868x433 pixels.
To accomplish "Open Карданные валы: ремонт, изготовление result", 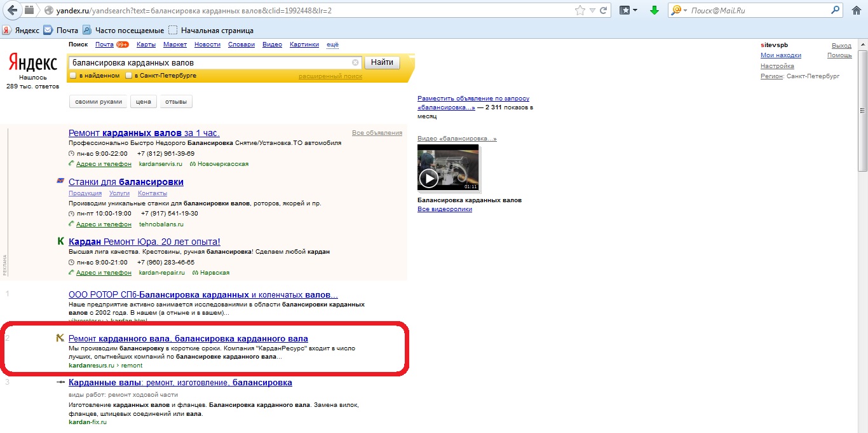I will [x=180, y=383].
